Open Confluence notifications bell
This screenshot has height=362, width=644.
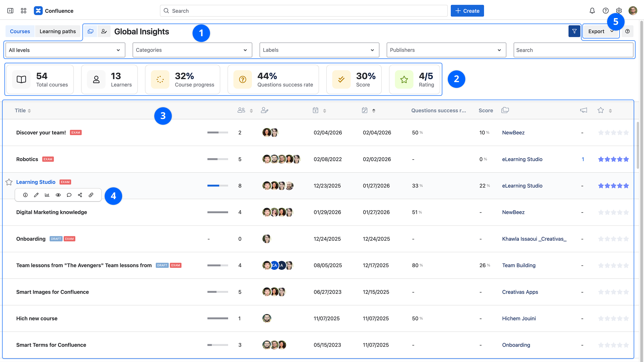coord(592,11)
